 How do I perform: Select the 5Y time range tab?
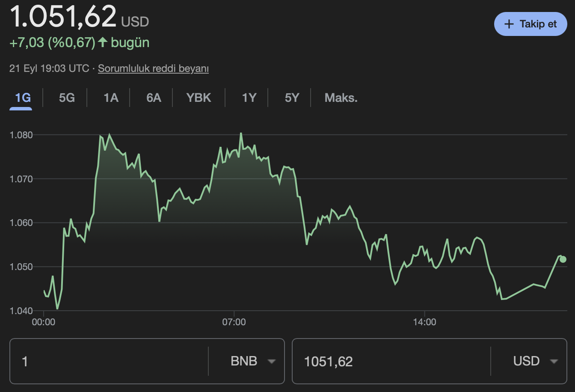pos(292,98)
